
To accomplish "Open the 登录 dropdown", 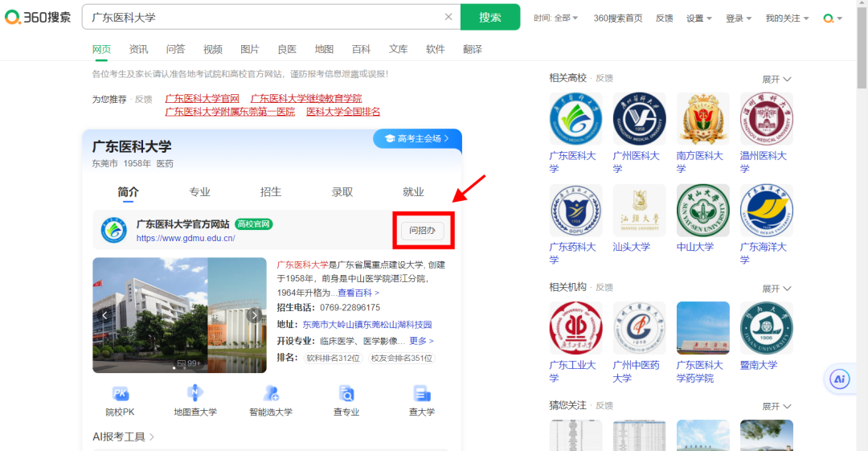I will 739,18.
